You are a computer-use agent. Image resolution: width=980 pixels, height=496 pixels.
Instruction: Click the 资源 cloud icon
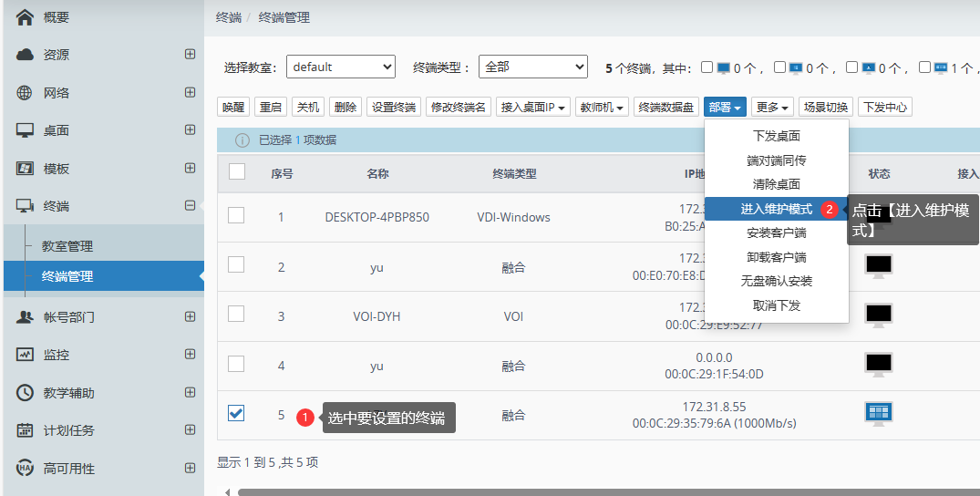point(26,55)
